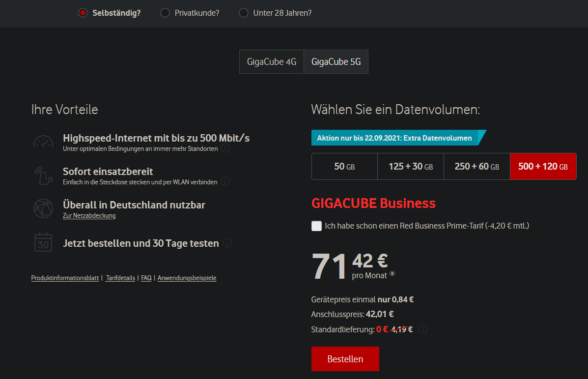The height and width of the screenshot is (379, 588).
Task: Click the Jetzt bestellen und 30 Tage testen text
Action: (x=140, y=243)
